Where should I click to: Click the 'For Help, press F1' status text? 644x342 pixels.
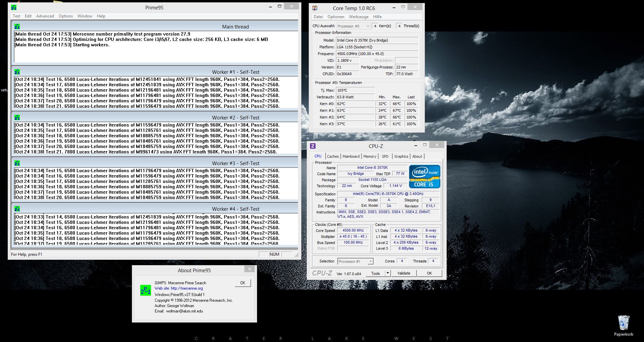pos(27,254)
